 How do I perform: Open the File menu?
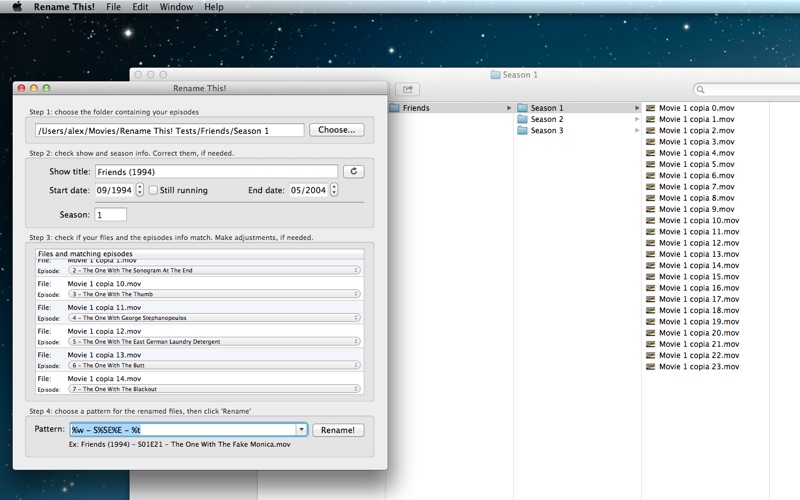(113, 7)
